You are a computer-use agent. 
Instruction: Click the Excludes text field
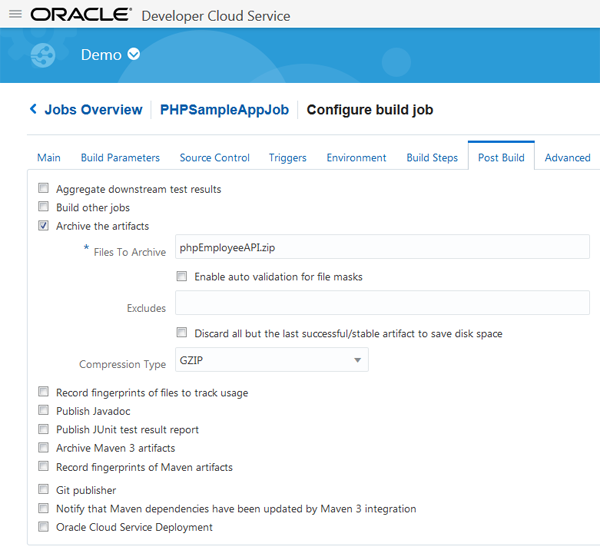(382, 303)
